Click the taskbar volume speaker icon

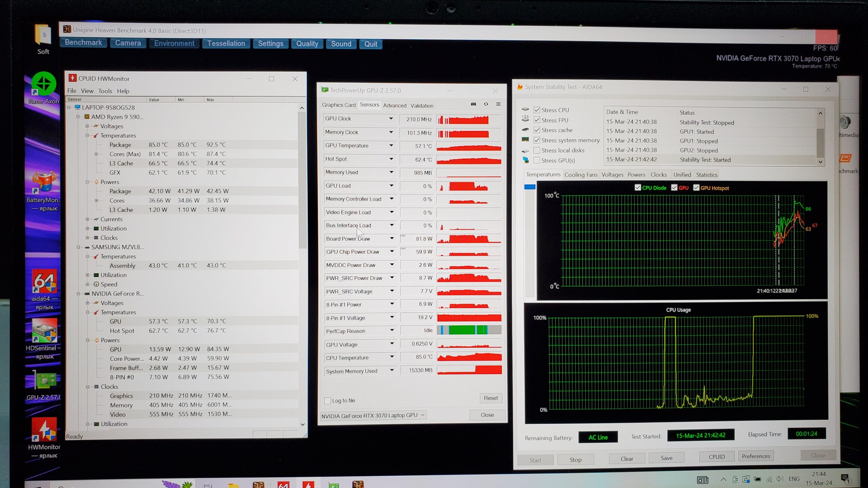click(780, 479)
